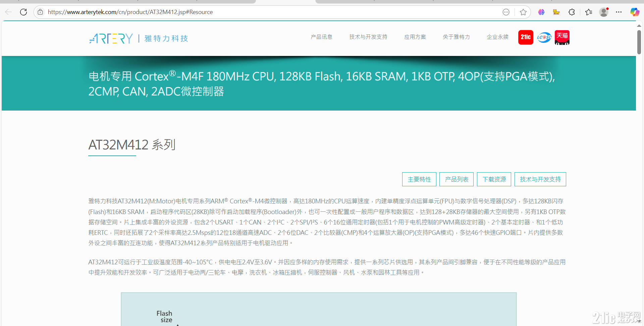This screenshot has height=326, width=644.
Task: Click the Flash size chart label
Action: [164, 316]
